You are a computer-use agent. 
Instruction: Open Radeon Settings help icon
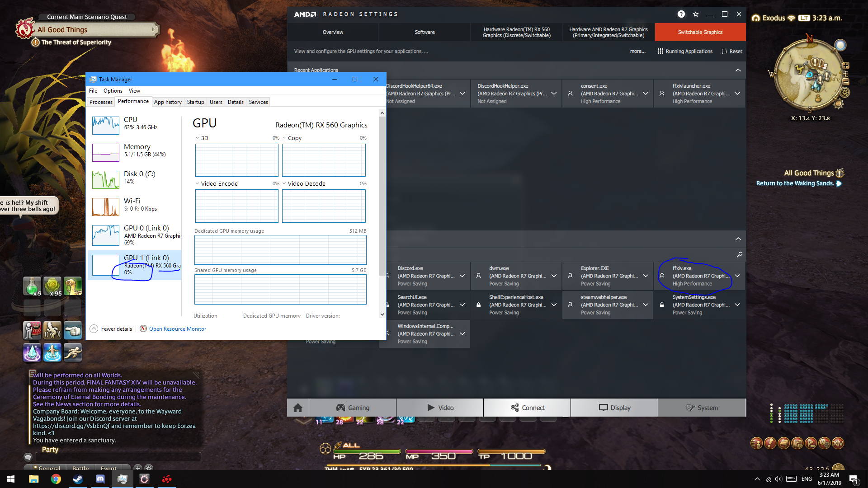[681, 14]
